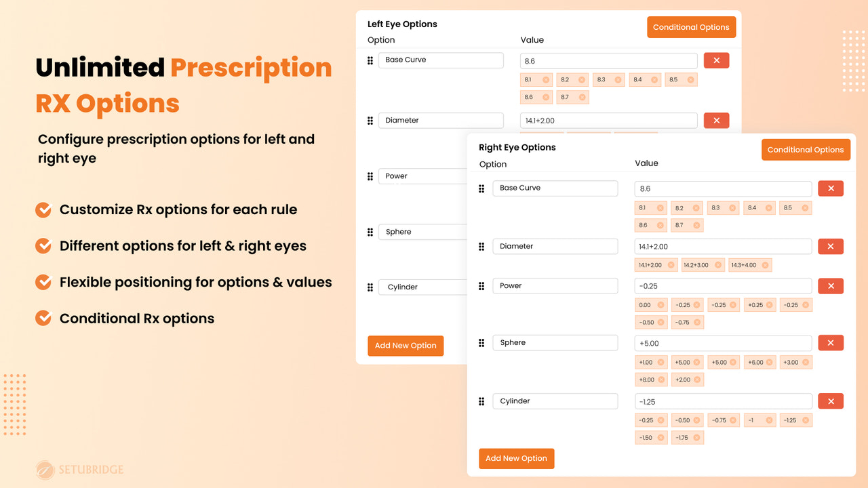Remove the -1.75 Cylinder value chip
Screen dimensions: 868x488
click(696, 437)
